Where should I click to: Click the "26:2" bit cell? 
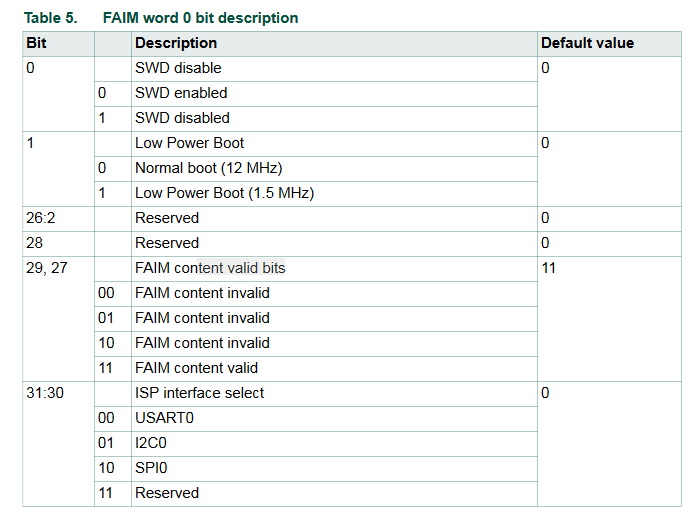pyautogui.click(x=42, y=218)
